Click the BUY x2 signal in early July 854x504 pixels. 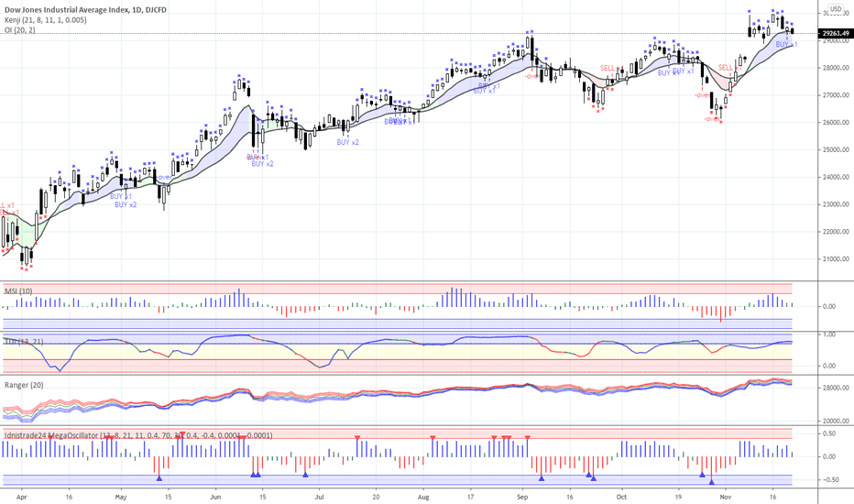click(x=347, y=142)
